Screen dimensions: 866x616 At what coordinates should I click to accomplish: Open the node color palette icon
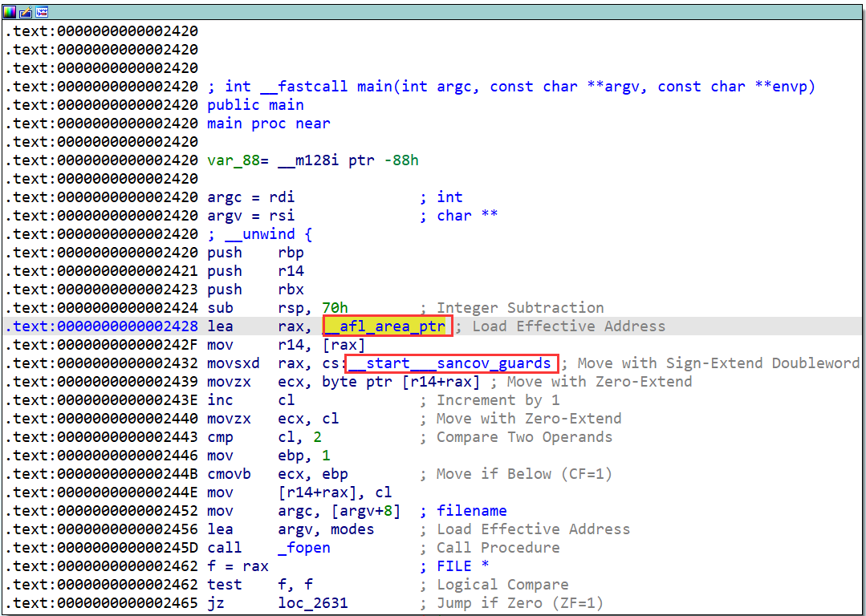(10, 11)
